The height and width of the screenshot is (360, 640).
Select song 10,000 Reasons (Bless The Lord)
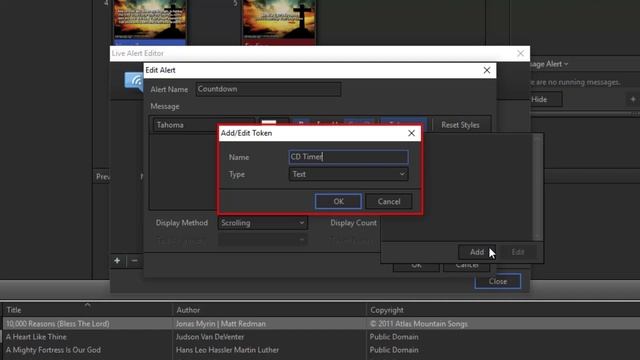tap(58, 324)
